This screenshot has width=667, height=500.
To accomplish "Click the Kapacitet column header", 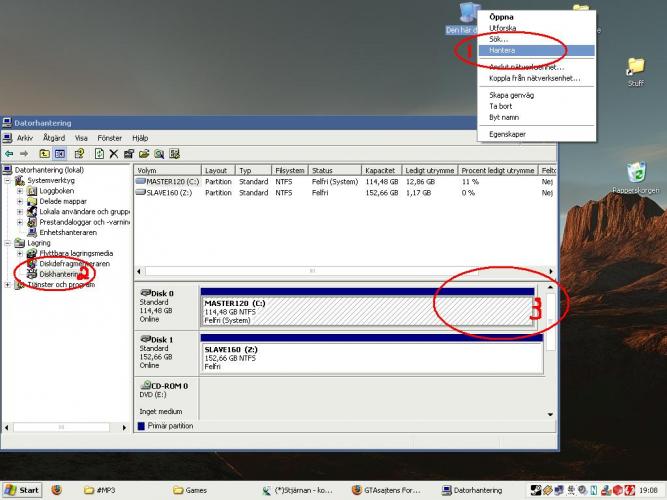I will 381,171.
